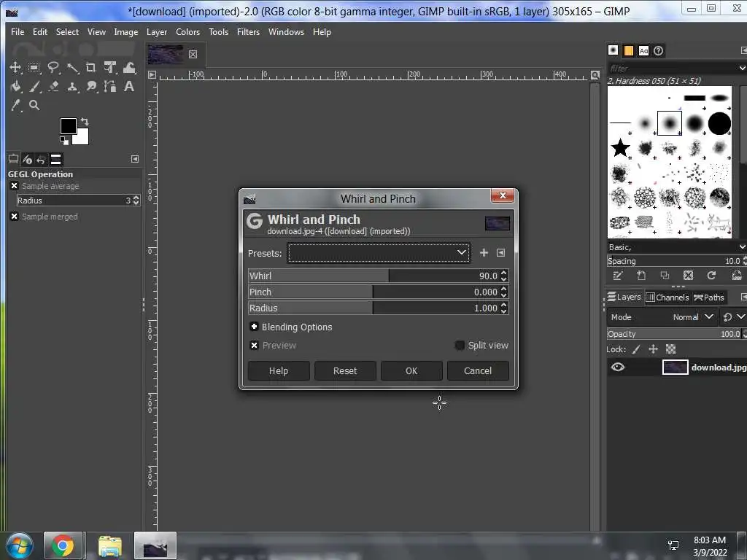Toggle lock alpha channel checkerboard icon
This screenshot has width=747, height=560.
pos(671,349)
